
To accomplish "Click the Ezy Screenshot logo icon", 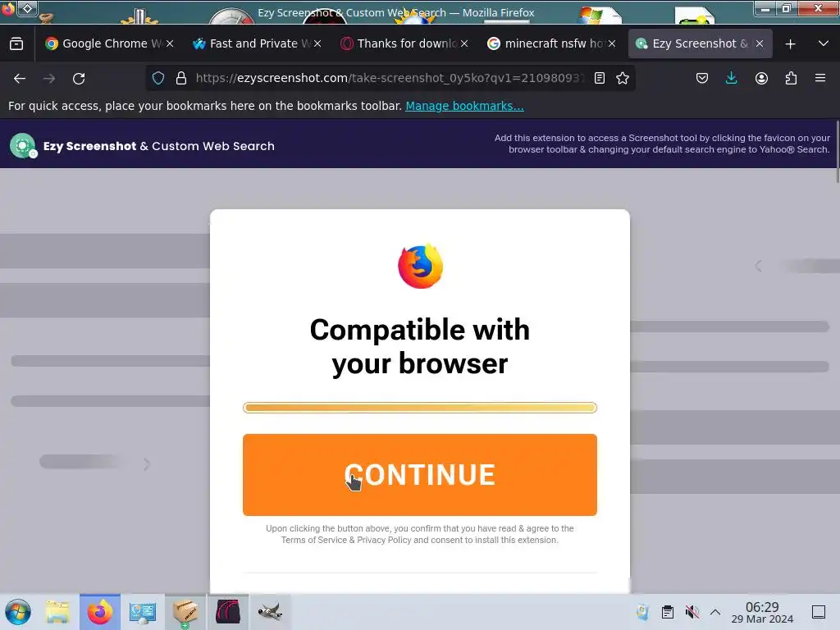I will tap(23, 146).
